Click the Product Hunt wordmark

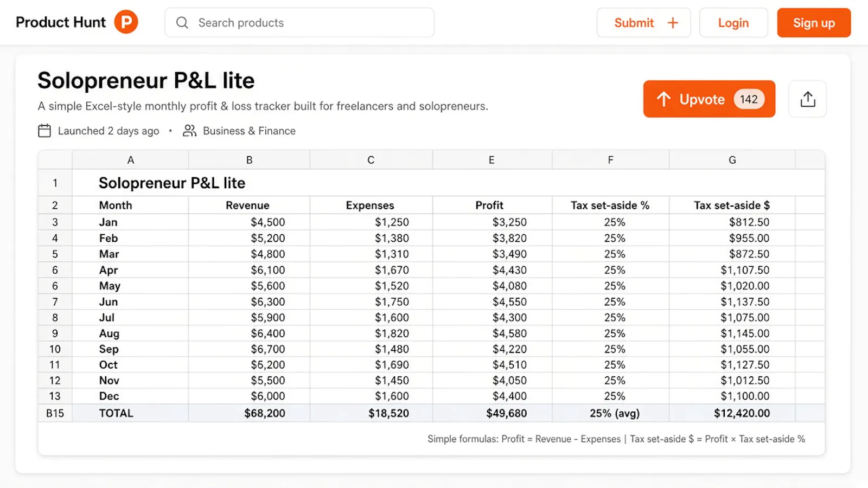tap(61, 22)
